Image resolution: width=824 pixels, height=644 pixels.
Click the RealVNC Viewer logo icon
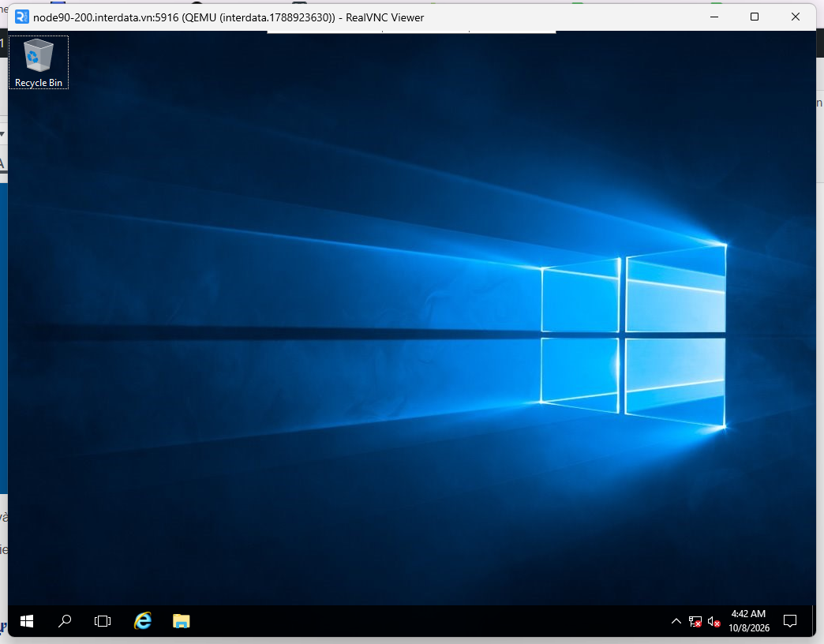tap(22, 17)
